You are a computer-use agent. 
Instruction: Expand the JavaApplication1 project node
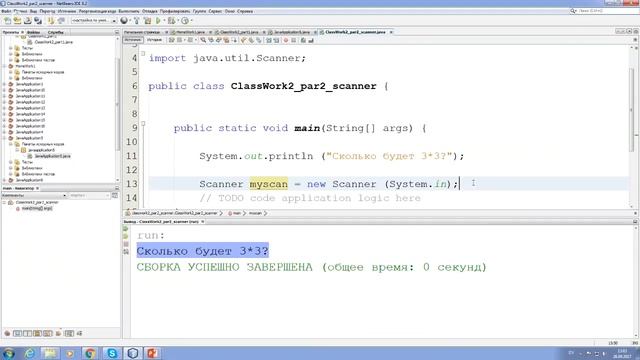tap(4, 84)
